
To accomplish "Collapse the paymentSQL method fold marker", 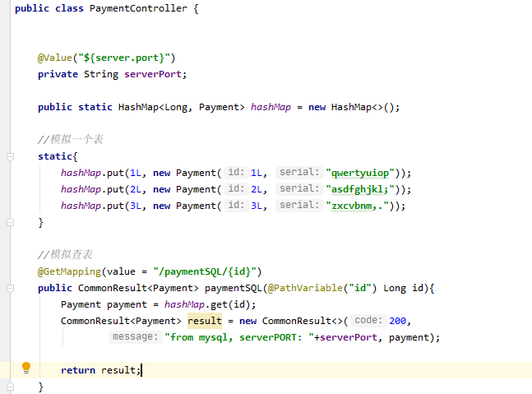I will point(10,289).
